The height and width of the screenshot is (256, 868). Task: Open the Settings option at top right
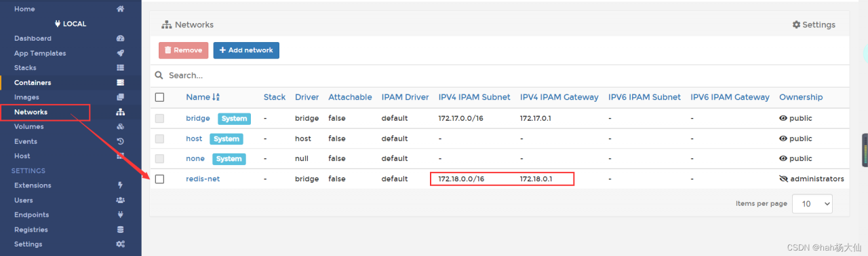pos(814,24)
